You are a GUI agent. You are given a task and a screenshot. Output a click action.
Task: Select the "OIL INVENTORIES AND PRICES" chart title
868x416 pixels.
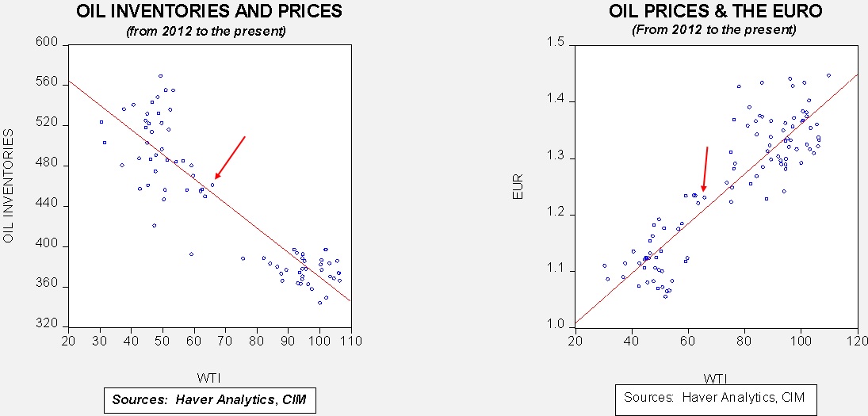click(209, 12)
